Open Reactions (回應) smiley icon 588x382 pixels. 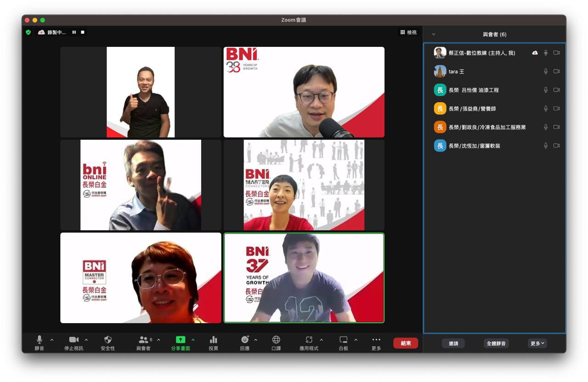tap(245, 339)
